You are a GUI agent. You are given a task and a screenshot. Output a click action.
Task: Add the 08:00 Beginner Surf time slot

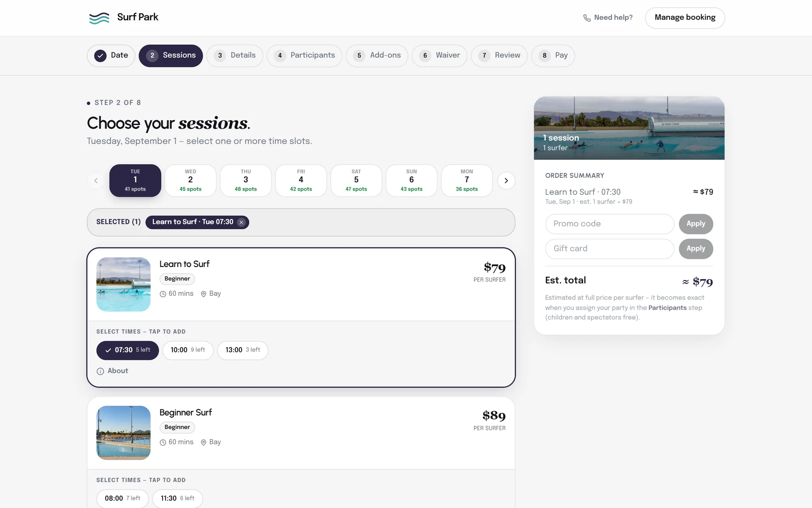[x=123, y=498]
